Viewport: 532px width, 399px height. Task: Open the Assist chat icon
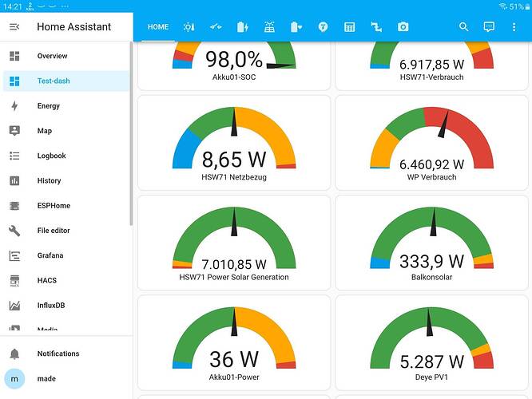click(x=489, y=27)
